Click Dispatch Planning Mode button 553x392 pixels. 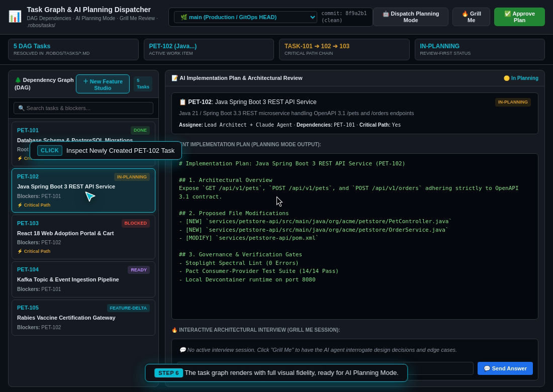(x=411, y=17)
